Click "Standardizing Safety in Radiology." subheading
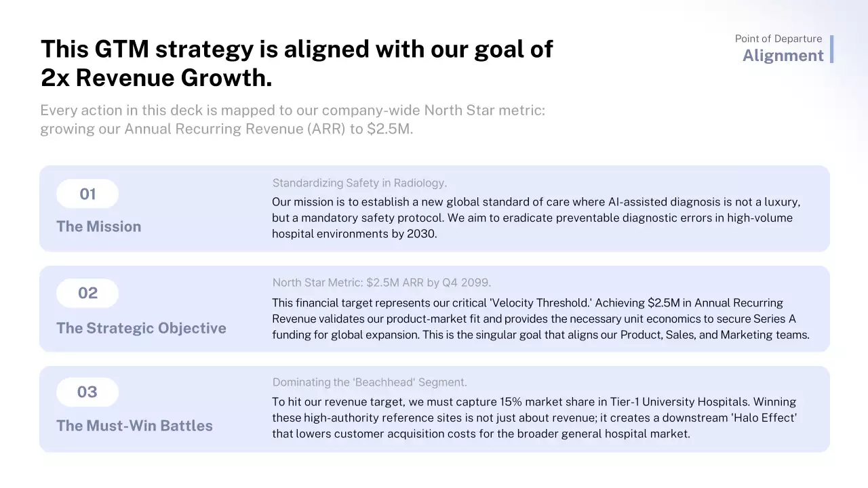Image resolution: width=868 pixels, height=488 pixels. click(x=359, y=183)
